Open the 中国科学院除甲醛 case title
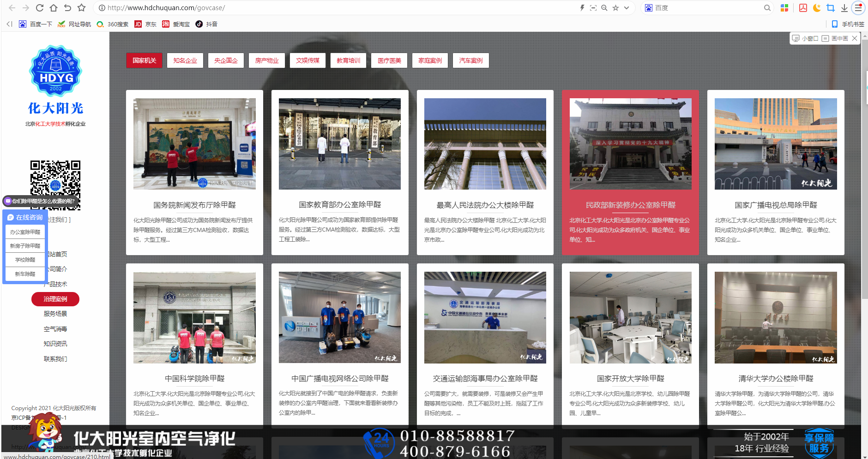This screenshot has height=459, width=868. (x=194, y=378)
